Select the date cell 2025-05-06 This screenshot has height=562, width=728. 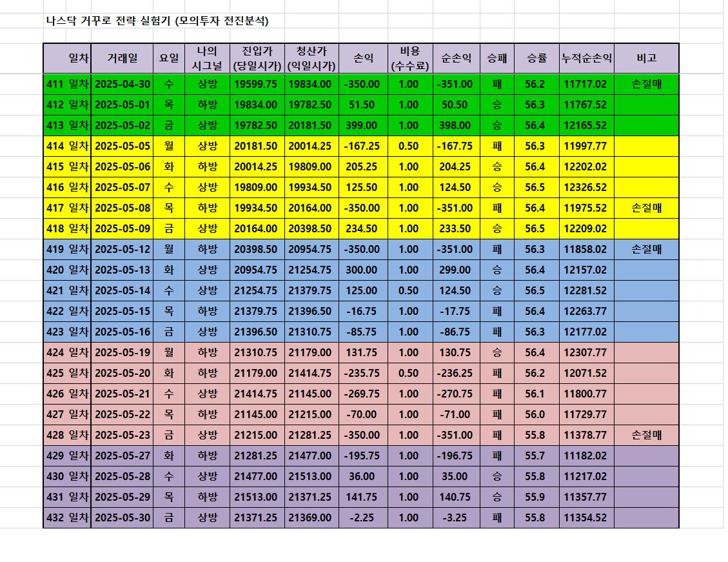pyautogui.click(x=122, y=166)
